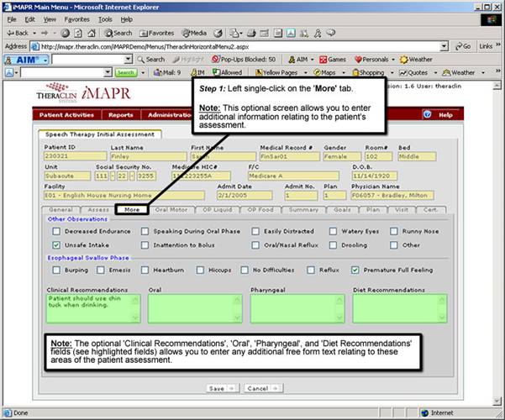Click the Personals heart button
Image resolution: width=505 pixels, height=420 pixels.
371,60
